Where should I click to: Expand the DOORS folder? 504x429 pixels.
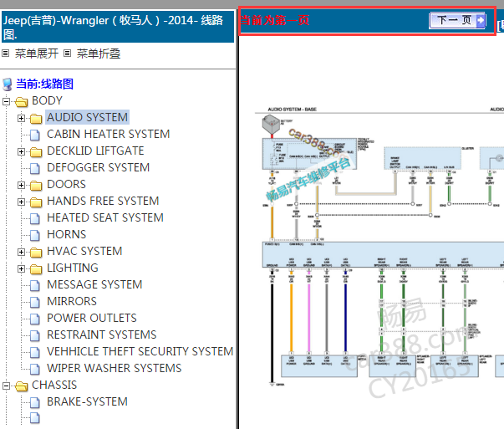[21, 186]
